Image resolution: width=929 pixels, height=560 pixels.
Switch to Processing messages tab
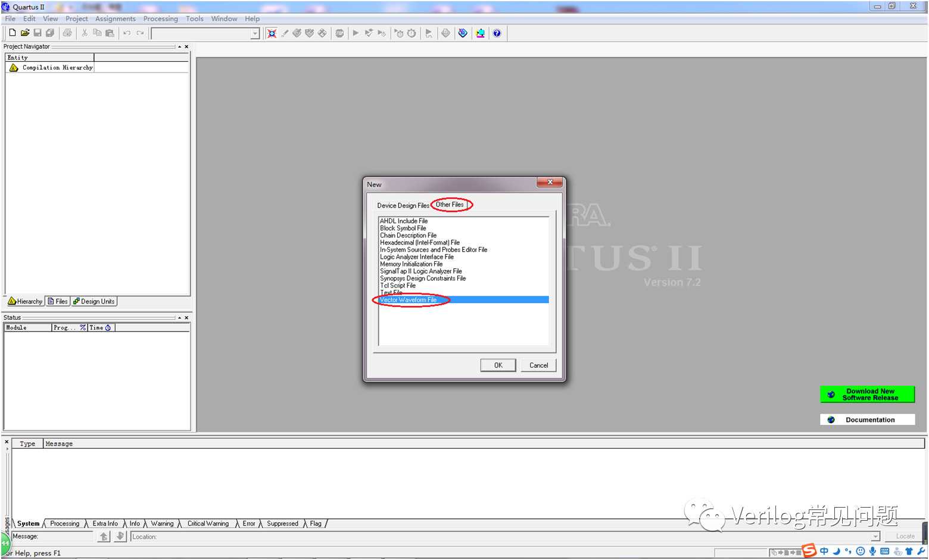64,524
